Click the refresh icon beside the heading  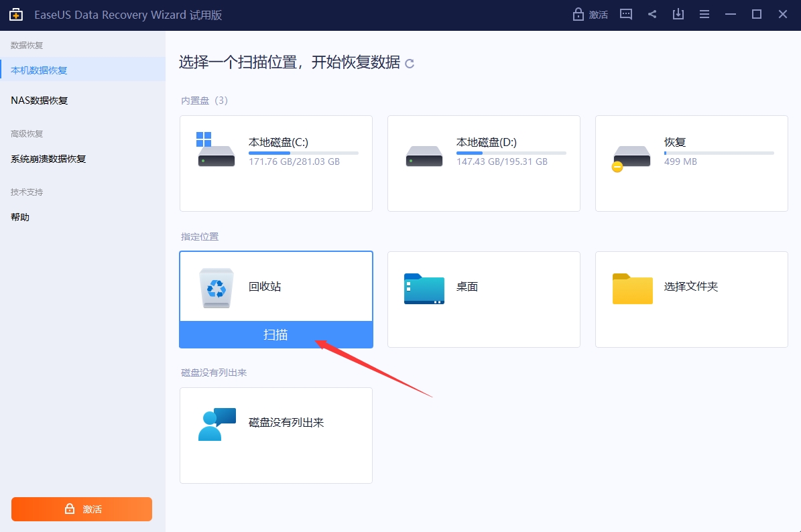pos(410,64)
